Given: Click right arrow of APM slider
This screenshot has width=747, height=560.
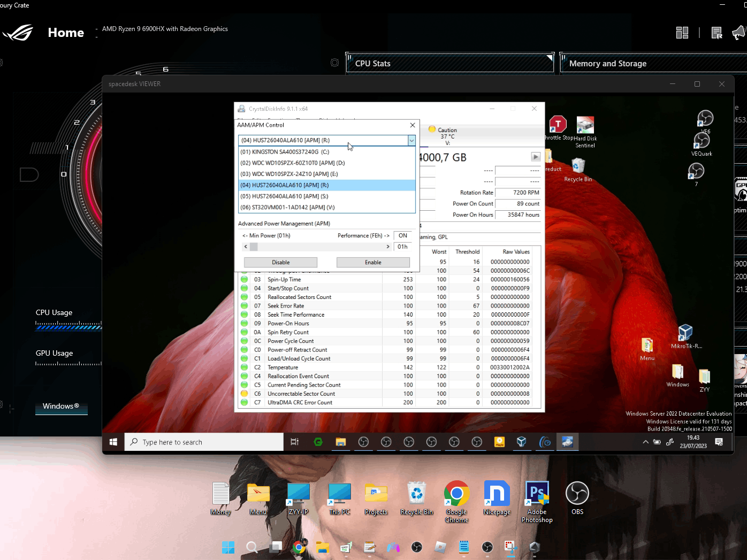Looking at the screenshot, I should [388, 247].
